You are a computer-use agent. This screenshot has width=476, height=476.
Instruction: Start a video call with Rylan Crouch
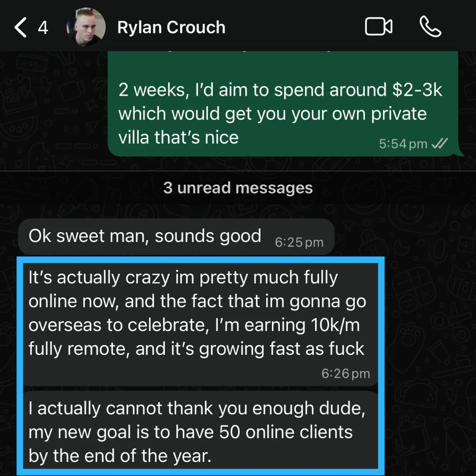tap(379, 27)
